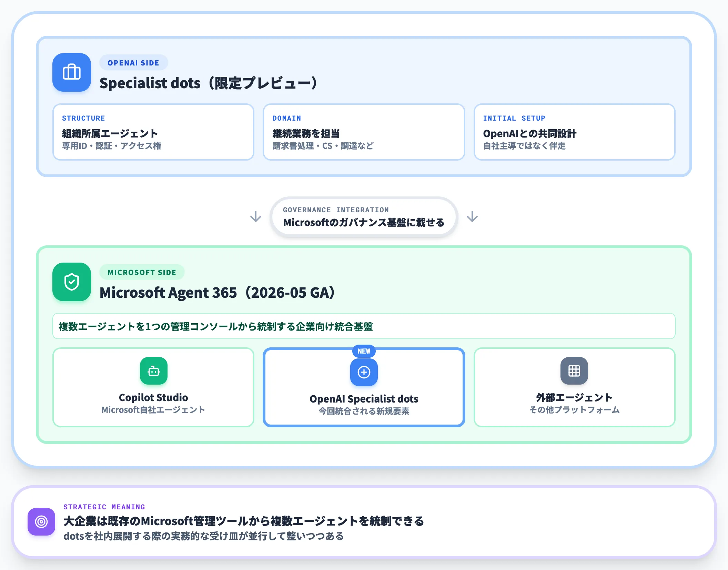This screenshot has width=728, height=570.
Task: Click the 自社主導ではなく伴走 subtitle
Action: [x=524, y=146]
